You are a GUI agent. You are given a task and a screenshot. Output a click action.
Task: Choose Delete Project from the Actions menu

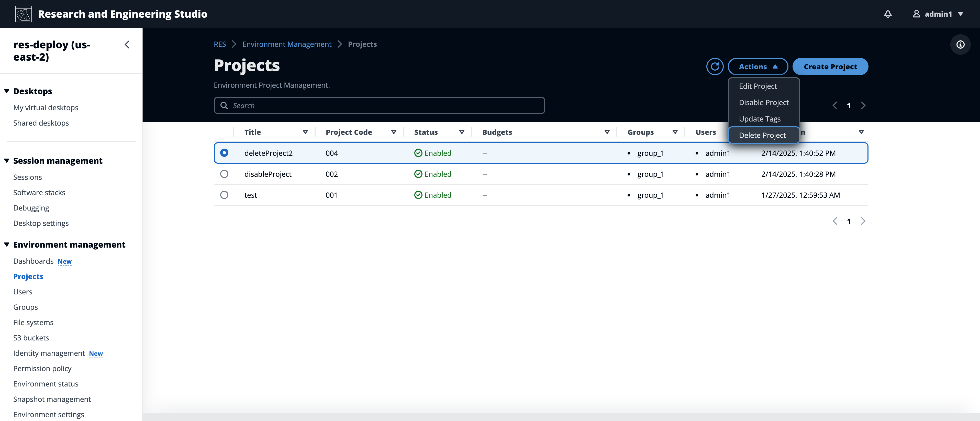(762, 135)
